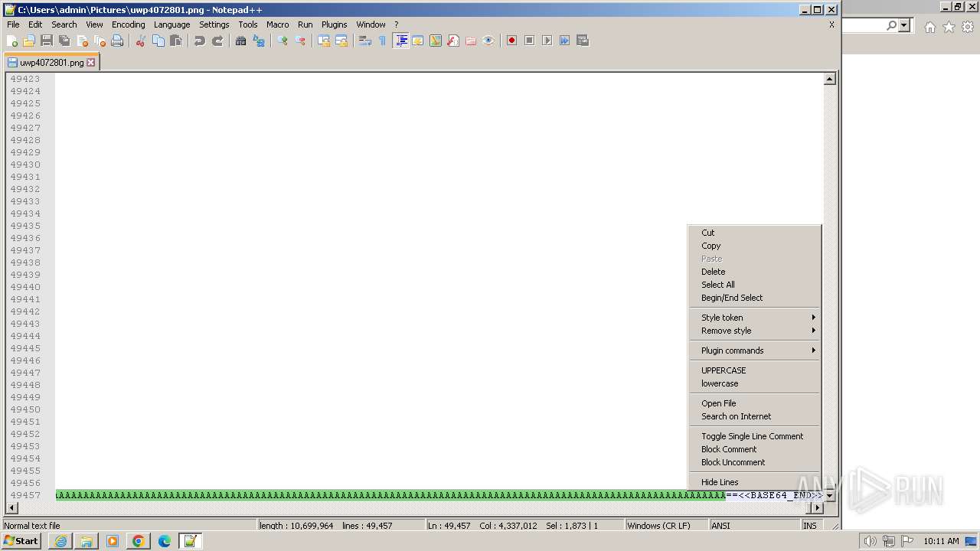
Task: Choose Delete in the context menu
Action: 754,272
